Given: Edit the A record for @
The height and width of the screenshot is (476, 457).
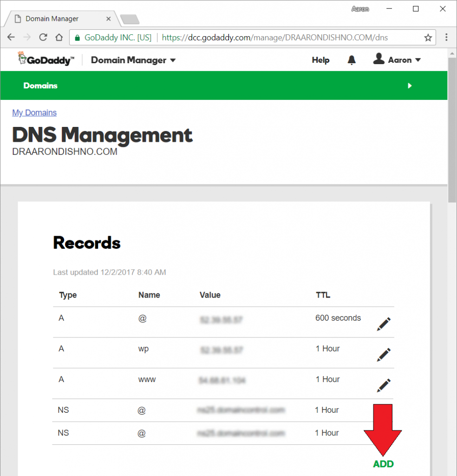Looking at the screenshot, I should [x=384, y=324].
